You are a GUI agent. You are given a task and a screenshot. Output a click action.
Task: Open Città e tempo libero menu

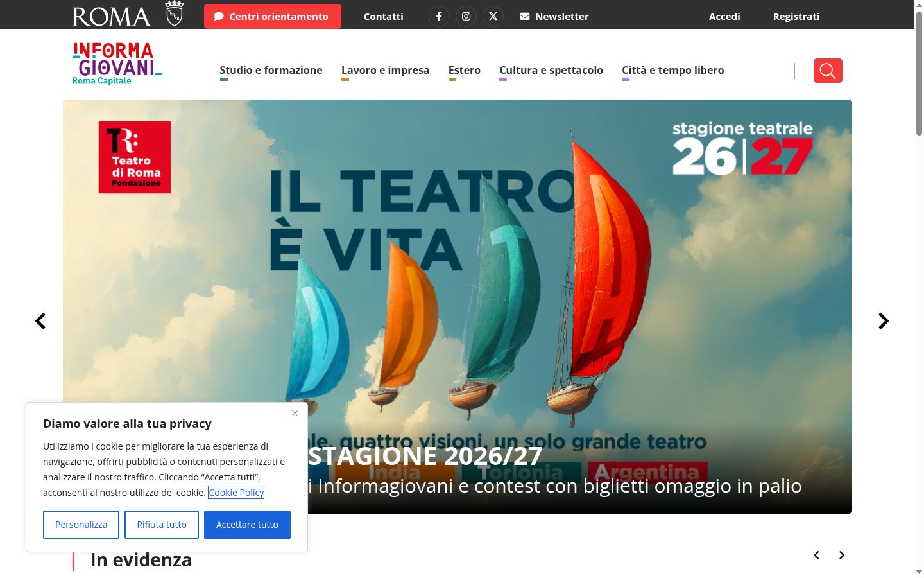[672, 71]
